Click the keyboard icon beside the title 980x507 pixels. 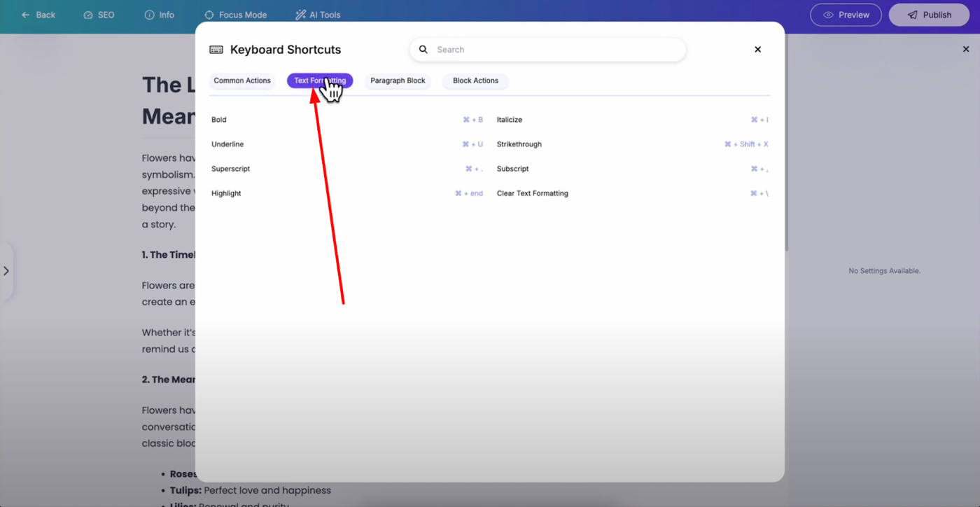(x=216, y=50)
